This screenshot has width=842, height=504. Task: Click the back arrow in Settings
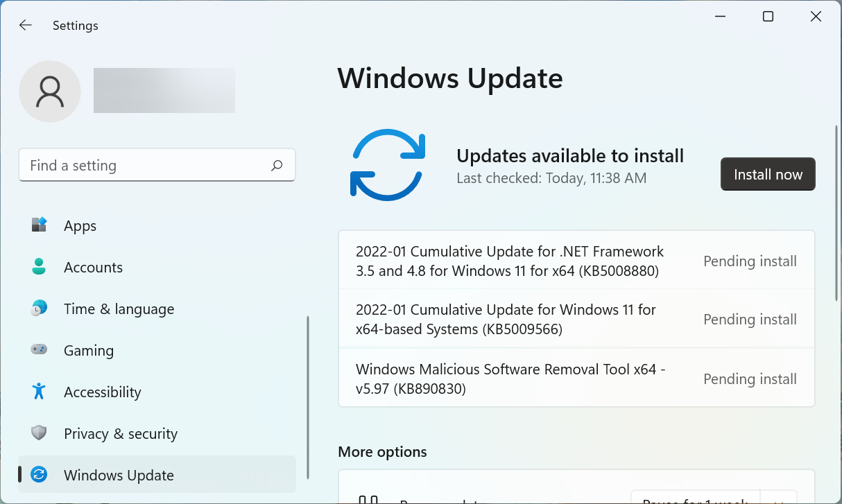pyautogui.click(x=26, y=26)
